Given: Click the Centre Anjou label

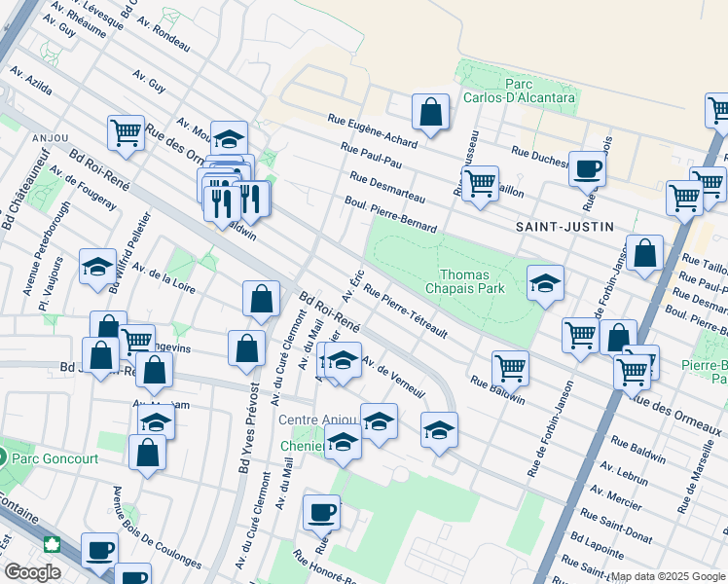Looking at the screenshot, I should (x=317, y=420).
